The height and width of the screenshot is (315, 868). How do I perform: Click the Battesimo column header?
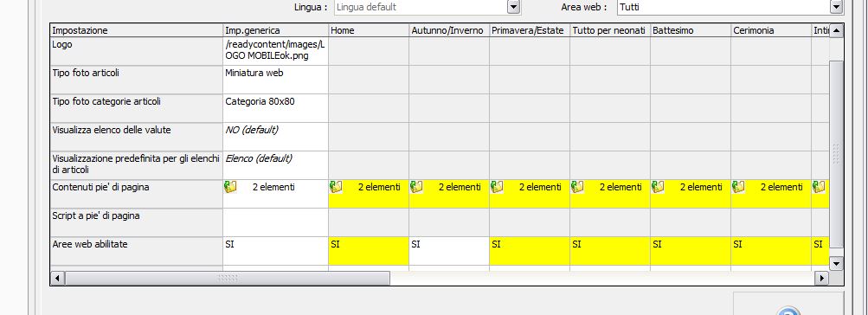(691, 30)
